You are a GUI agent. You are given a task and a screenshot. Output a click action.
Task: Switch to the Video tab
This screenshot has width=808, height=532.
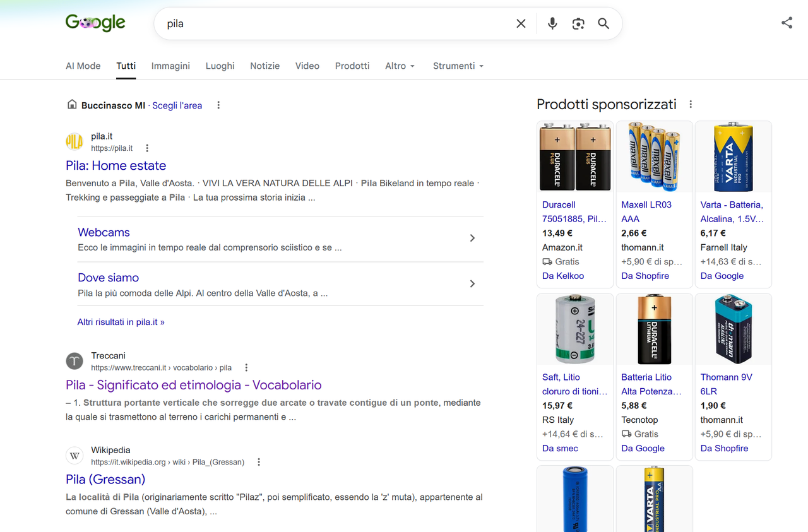(x=307, y=66)
